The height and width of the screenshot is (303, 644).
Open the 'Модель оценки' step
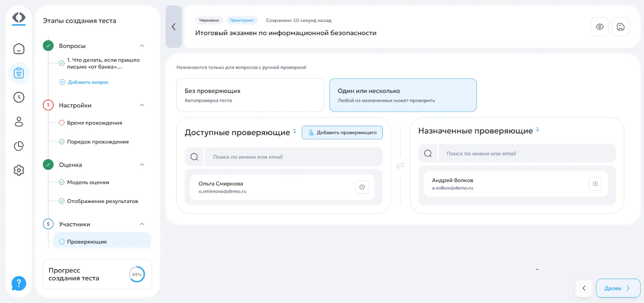point(88,182)
